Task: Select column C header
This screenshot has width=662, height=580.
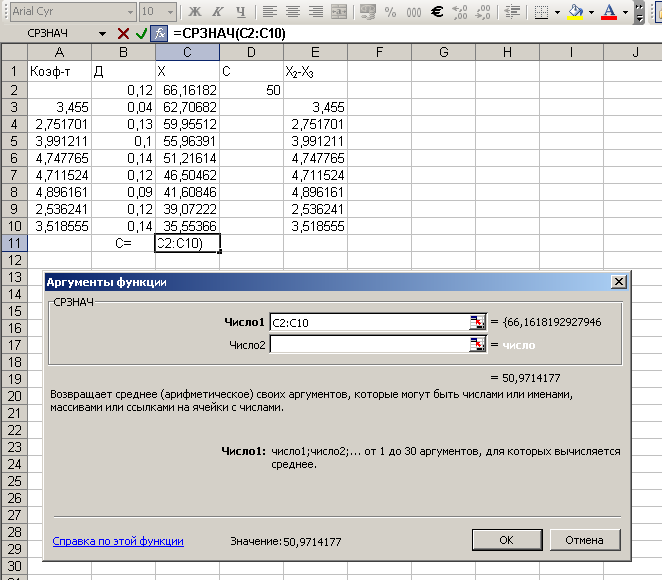Action: tap(187, 52)
